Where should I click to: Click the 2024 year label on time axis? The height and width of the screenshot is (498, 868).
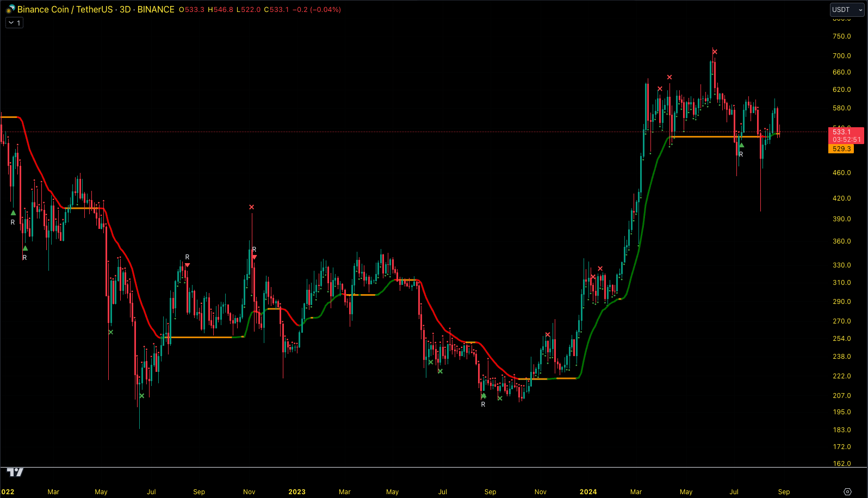tap(588, 492)
